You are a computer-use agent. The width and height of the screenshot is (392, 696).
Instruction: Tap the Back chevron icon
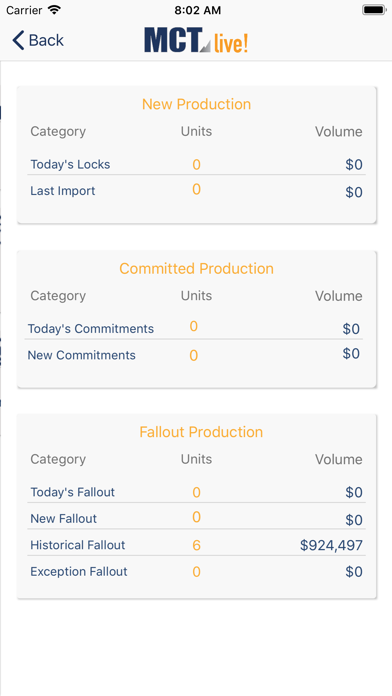pyautogui.click(x=18, y=40)
